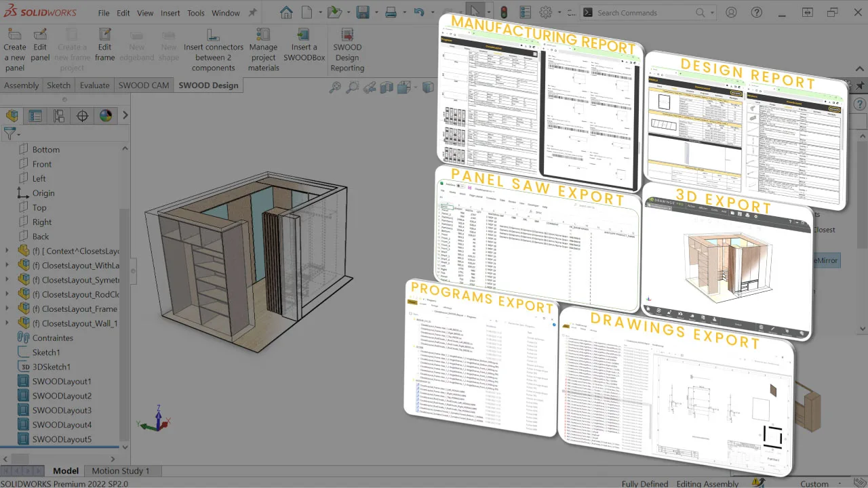The width and height of the screenshot is (868, 488).
Task: Save the document with the floppy disk icon
Action: pyautogui.click(x=363, y=12)
